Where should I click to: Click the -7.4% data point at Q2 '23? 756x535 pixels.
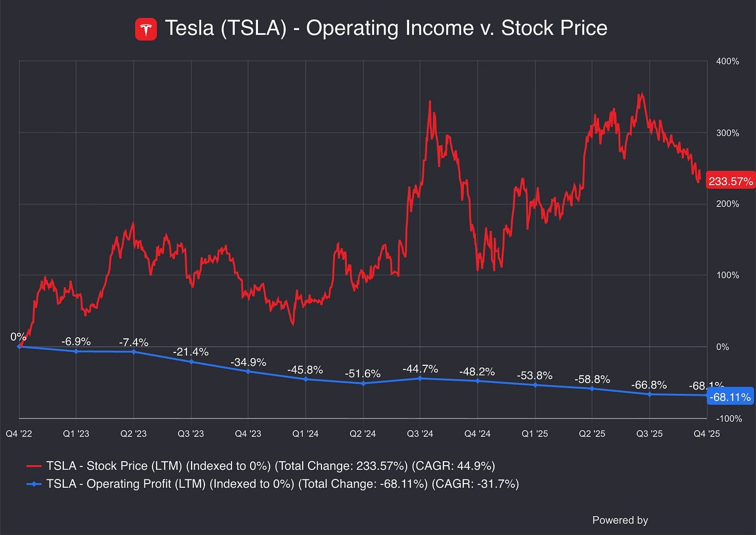(134, 352)
